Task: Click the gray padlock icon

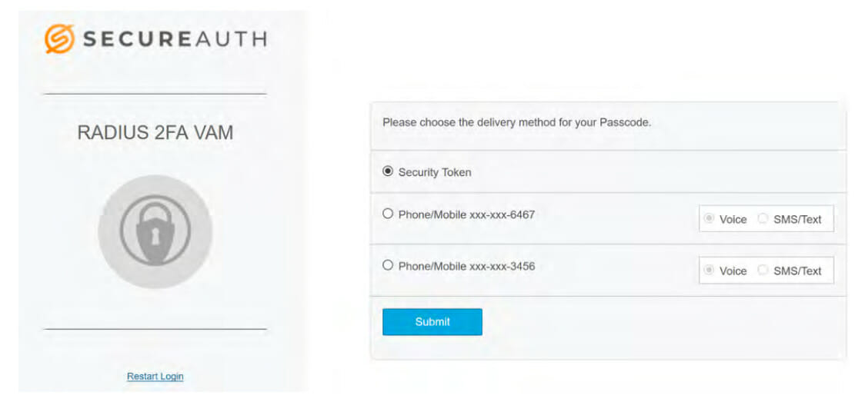Action: 155,231
